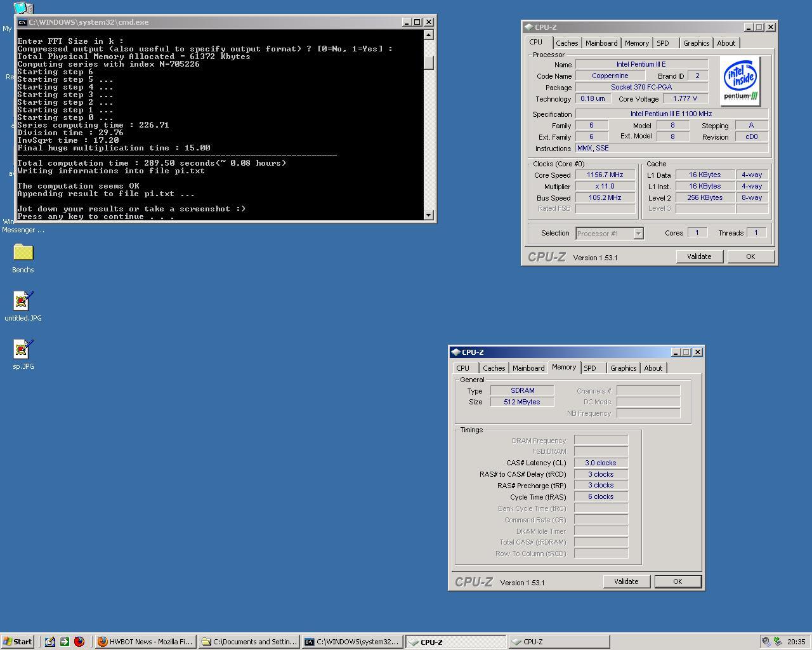Click second system tray icon
812x650 pixels.
click(x=777, y=642)
